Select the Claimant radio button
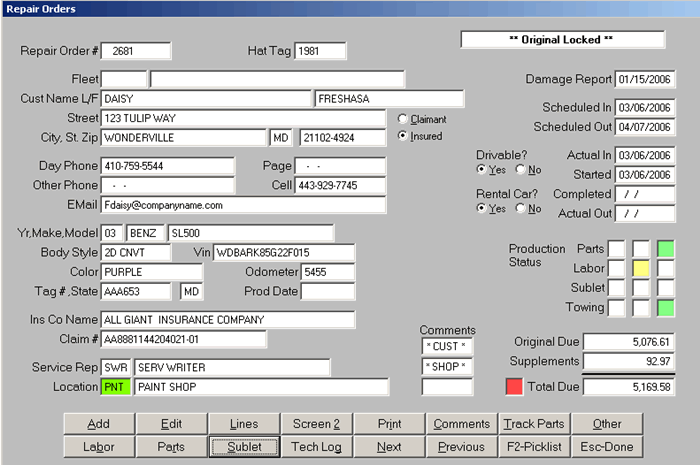 [x=403, y=119]
